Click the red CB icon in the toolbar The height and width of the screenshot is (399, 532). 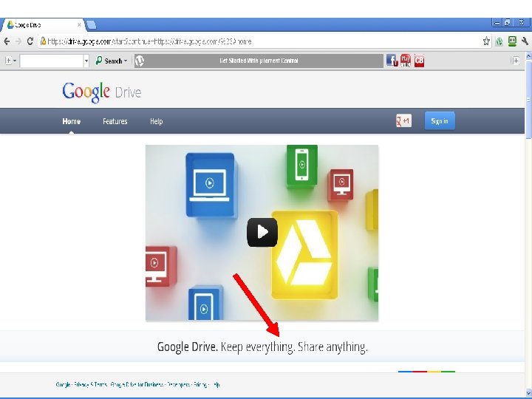(x=420, y=61)
